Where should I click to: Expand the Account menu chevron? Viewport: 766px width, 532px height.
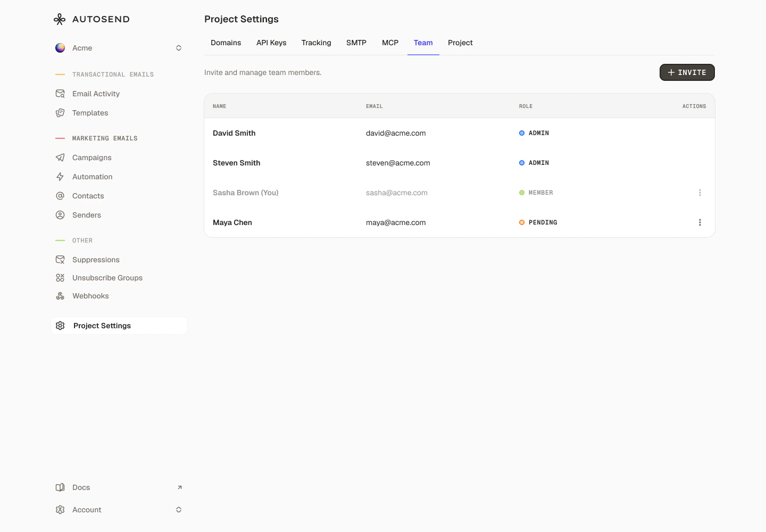[179, 510]
